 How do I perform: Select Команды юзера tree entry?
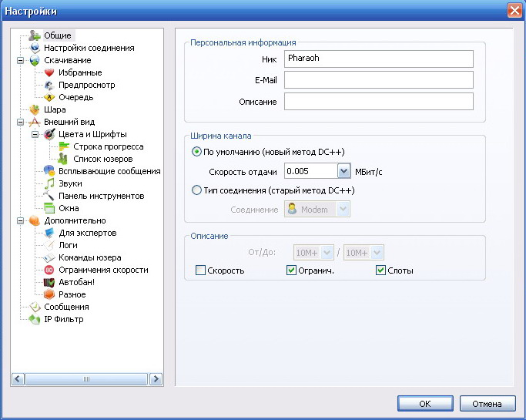pyautogui.click(x=90, y=257)
